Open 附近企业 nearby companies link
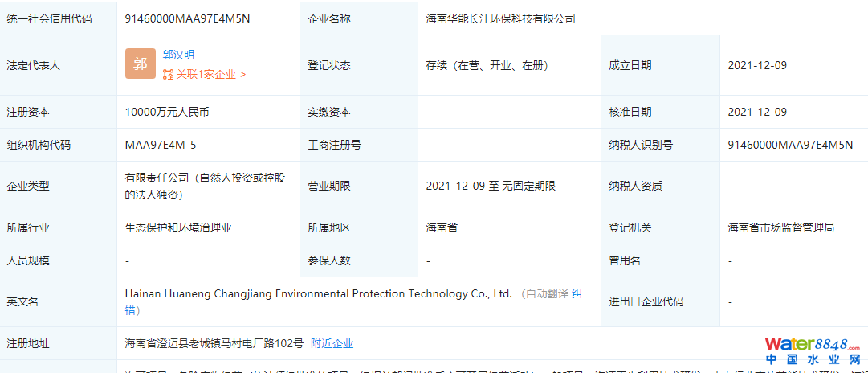Viewport: 868px width, 373px height. [x=332, y=343]
